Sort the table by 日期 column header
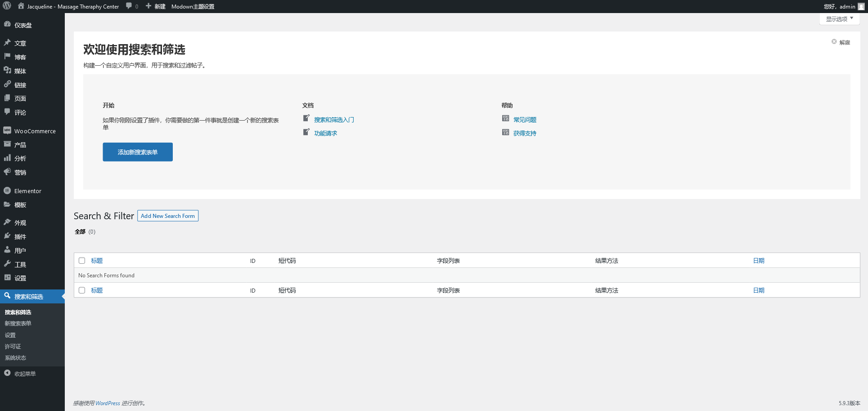Screen dimensions: 868x411 point(759,261)
